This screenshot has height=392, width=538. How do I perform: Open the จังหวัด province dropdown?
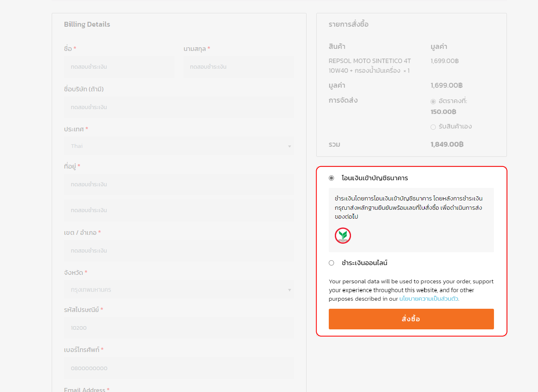point(179,290)
